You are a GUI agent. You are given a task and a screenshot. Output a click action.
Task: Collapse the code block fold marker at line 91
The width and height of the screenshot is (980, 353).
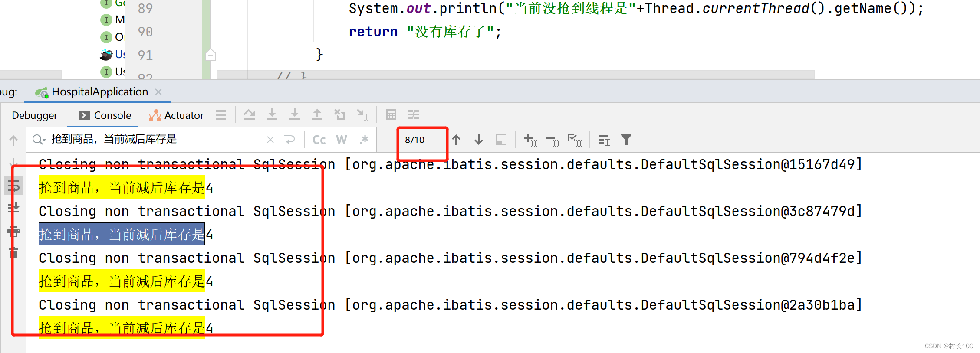pyautogui.click(x=210, y=55)
